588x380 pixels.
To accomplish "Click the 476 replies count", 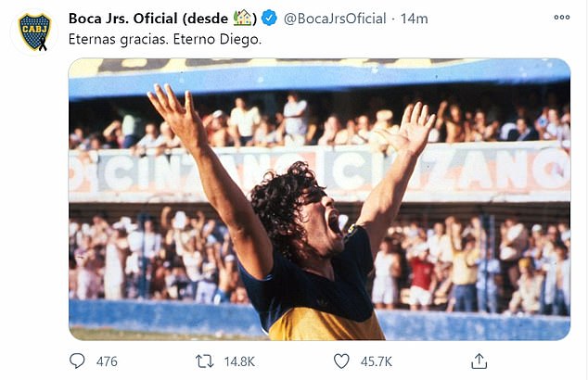I will 107,361.
